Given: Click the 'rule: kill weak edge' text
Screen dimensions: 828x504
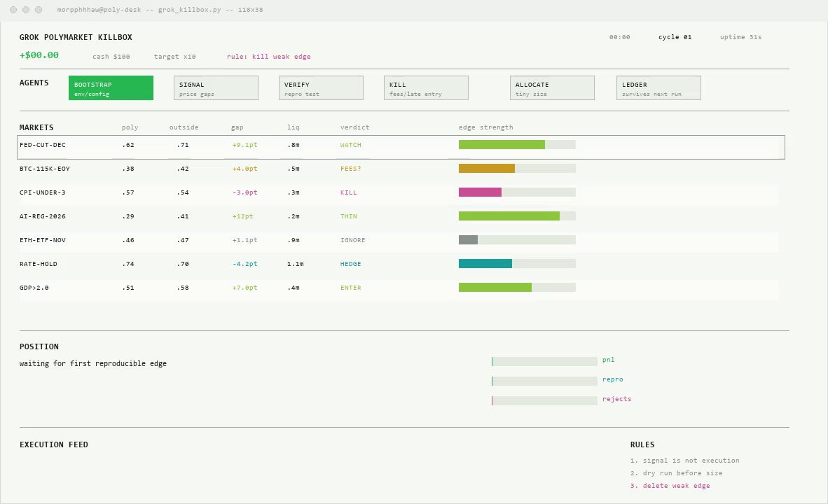Looking at the screenshot, I should point(269,57).
